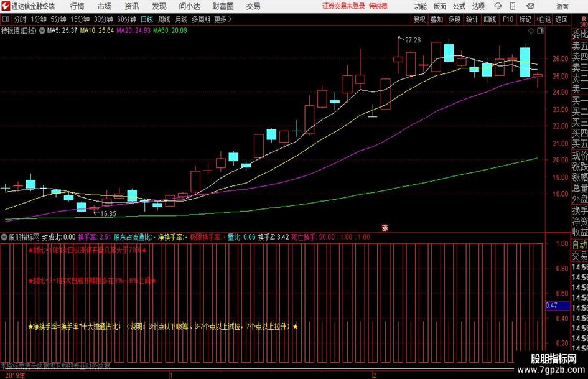The image size is (588, 379).
Task: Open the 选项 menu
Action: click(x=478, y=6)
